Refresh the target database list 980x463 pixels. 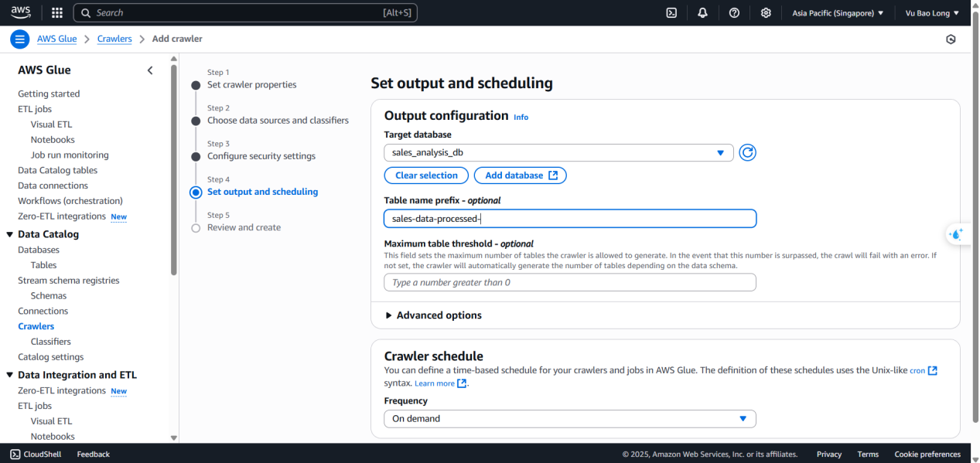click(747, 152)
